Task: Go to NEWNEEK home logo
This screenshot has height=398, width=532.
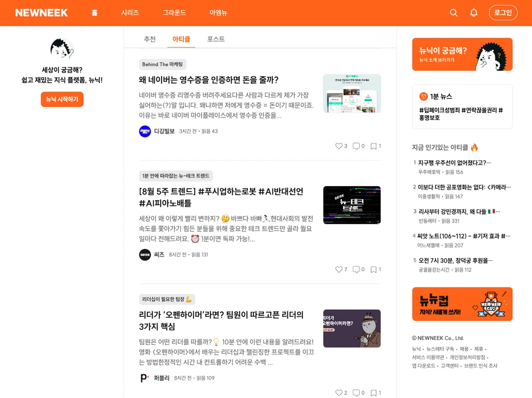Action: [x=42, y=13]
